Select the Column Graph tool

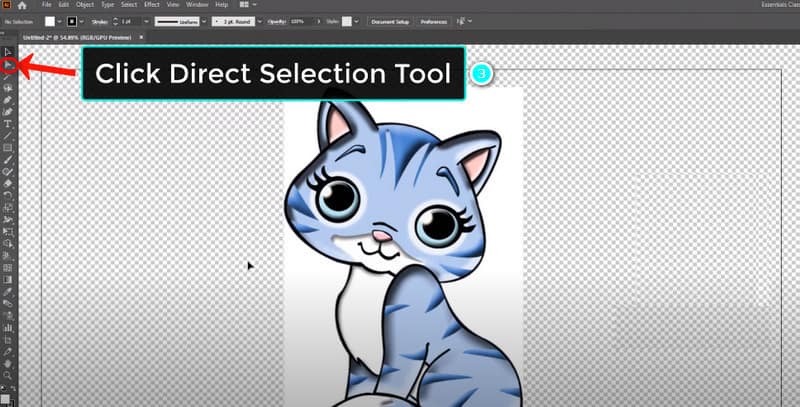(x=8, y=327)
